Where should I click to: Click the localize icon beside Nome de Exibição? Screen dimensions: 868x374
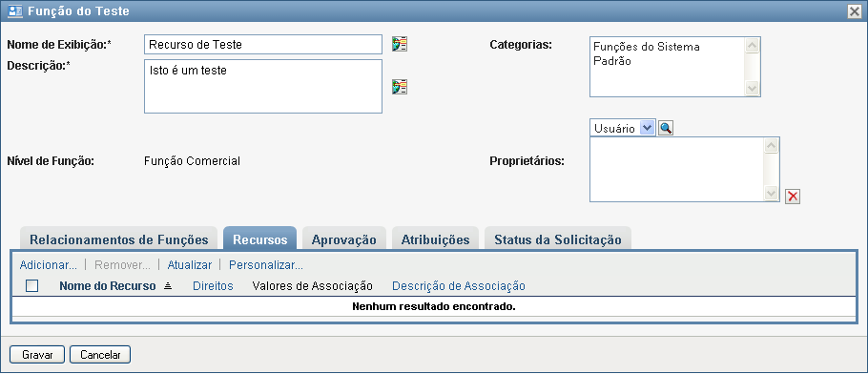(x=399, y=44)
